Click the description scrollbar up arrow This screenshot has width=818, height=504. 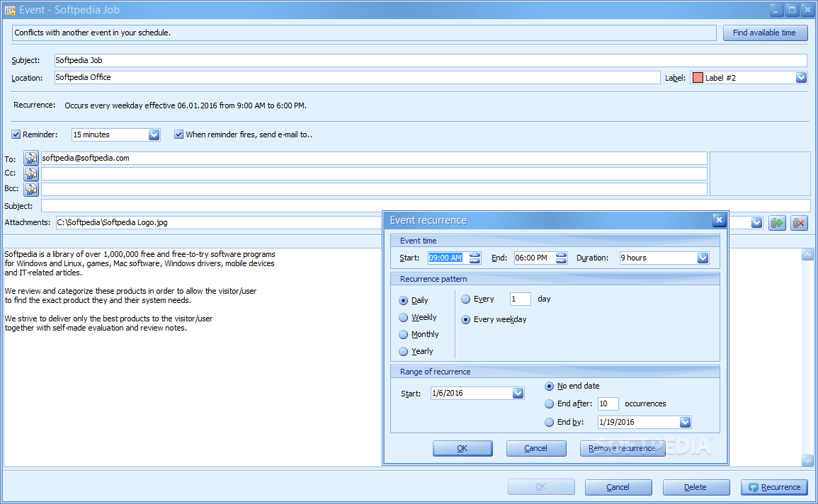click(807, 254)
